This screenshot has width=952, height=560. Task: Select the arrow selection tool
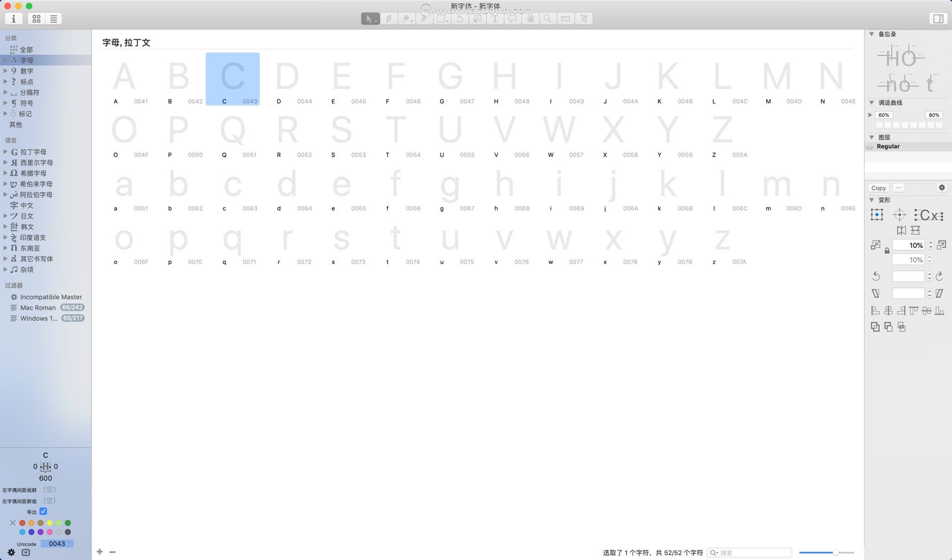click(370, 19)
